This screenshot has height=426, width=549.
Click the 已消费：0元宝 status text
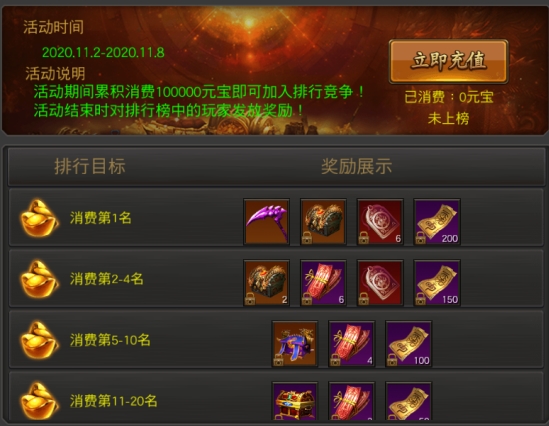[449, 97]
